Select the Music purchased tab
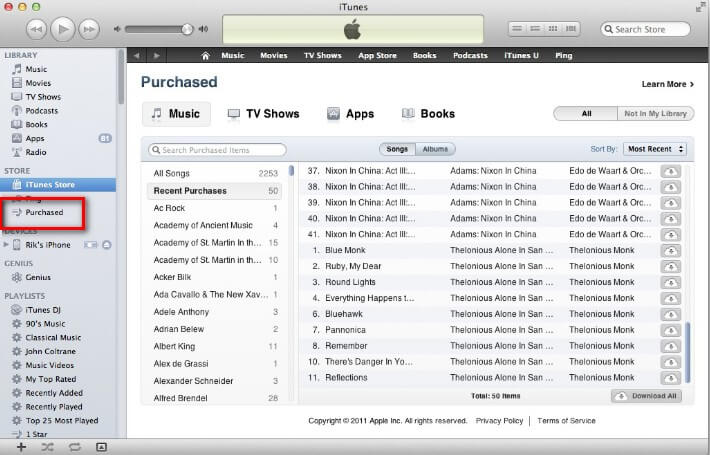 coord(176,114)
